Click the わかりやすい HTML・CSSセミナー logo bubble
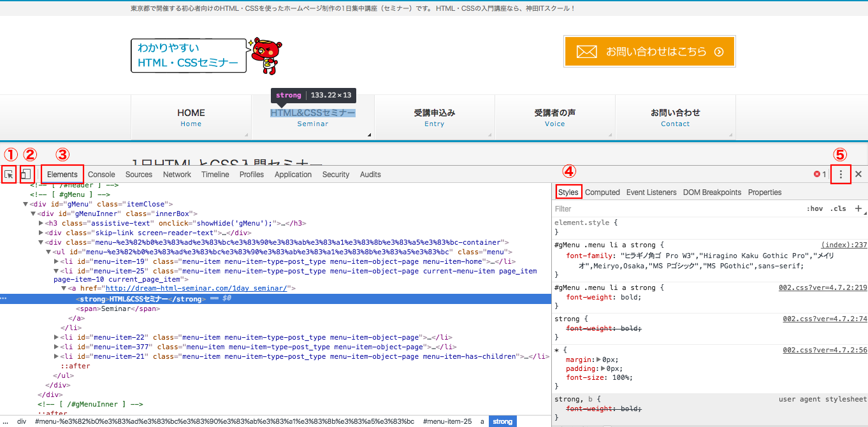 click(x=189, y=55)
